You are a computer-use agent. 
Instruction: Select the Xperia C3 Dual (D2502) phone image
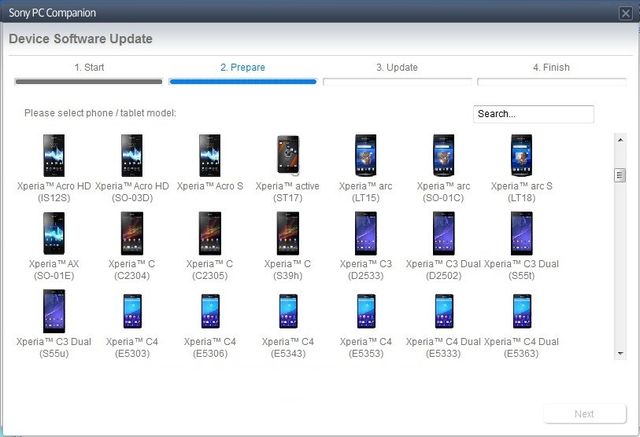pos(444,233)
